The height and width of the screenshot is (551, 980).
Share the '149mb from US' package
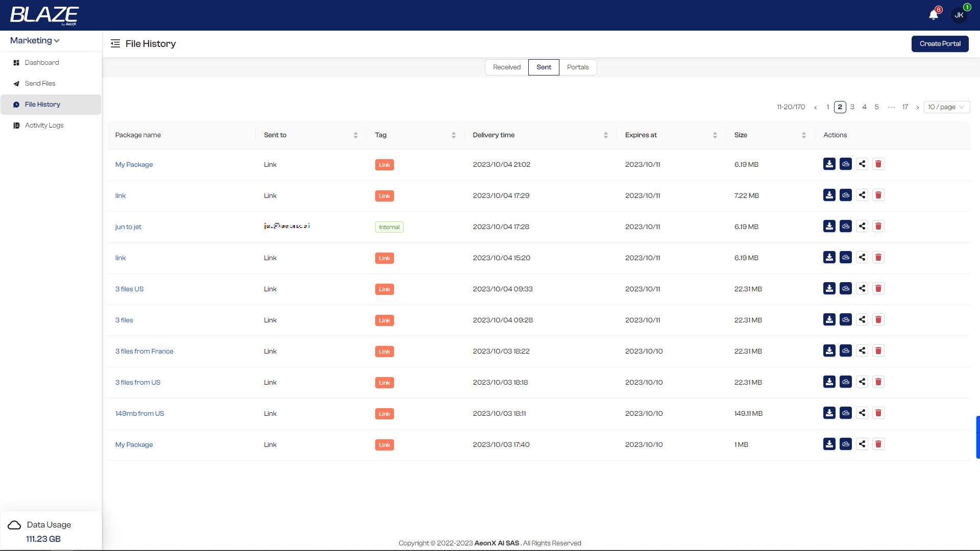pos(862,413)
